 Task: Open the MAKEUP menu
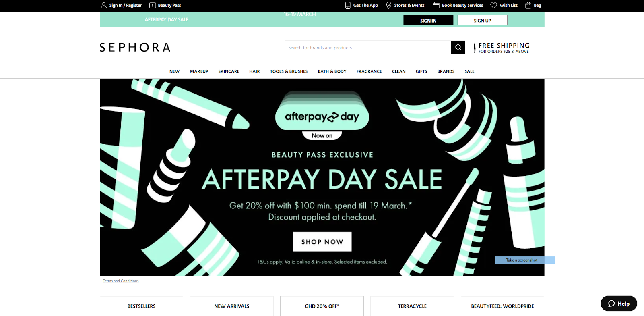199,71
